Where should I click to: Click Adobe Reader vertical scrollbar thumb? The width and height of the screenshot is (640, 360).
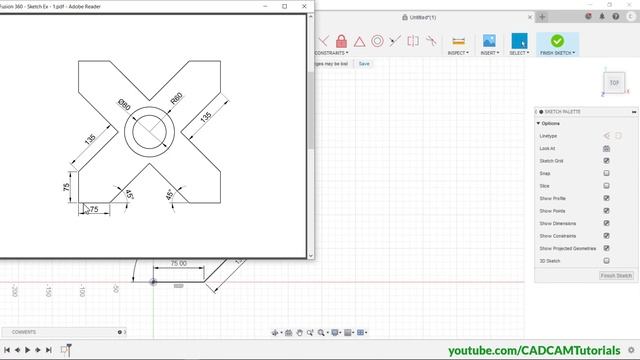pos(311,110)
